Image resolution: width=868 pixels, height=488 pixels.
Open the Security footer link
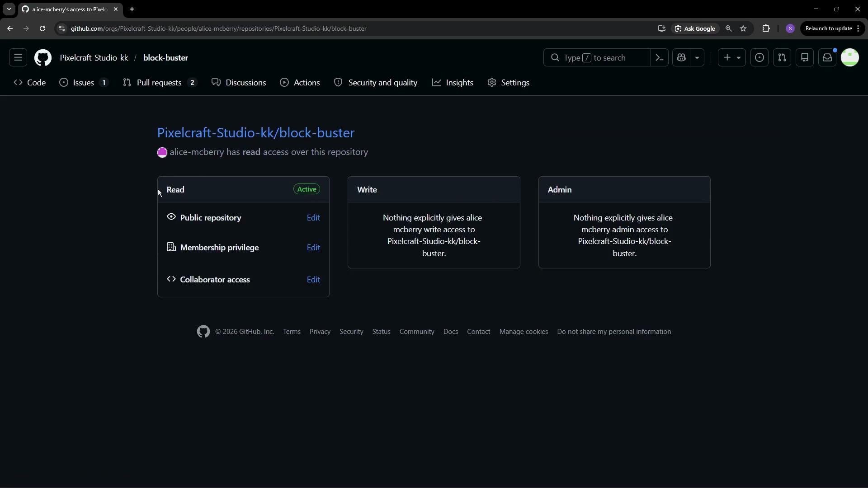[351, 332]
